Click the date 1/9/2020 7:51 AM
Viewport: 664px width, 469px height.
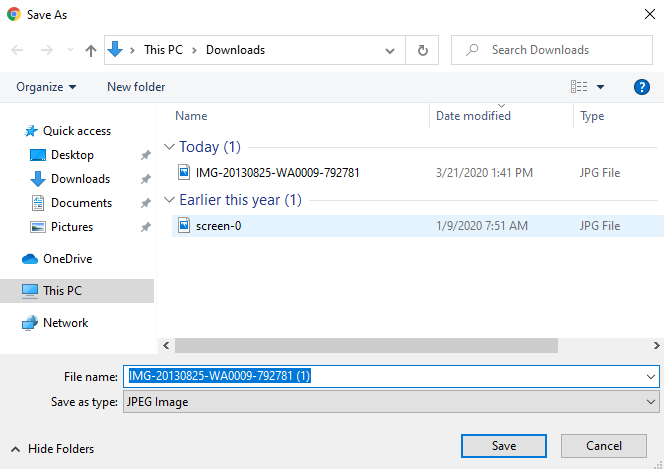482,226
